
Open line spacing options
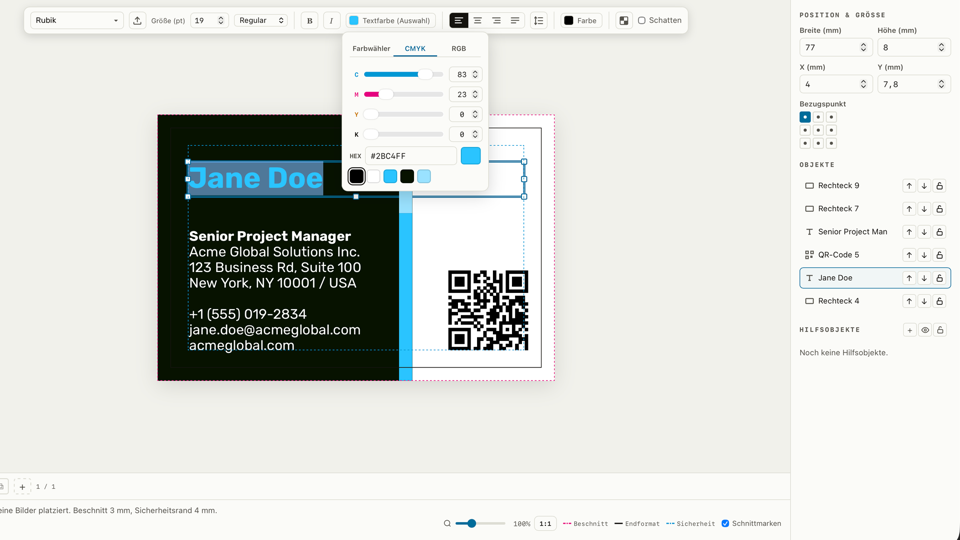click(538, 20)
